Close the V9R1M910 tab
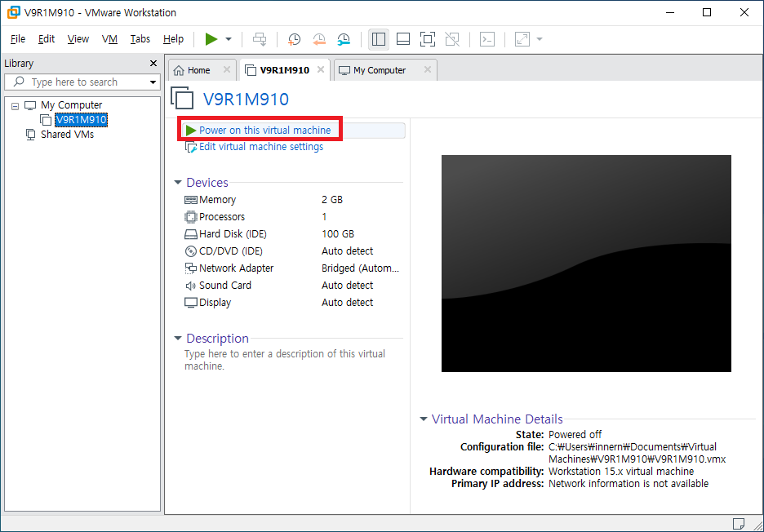764x532 pixels. [x=321, y=69]
